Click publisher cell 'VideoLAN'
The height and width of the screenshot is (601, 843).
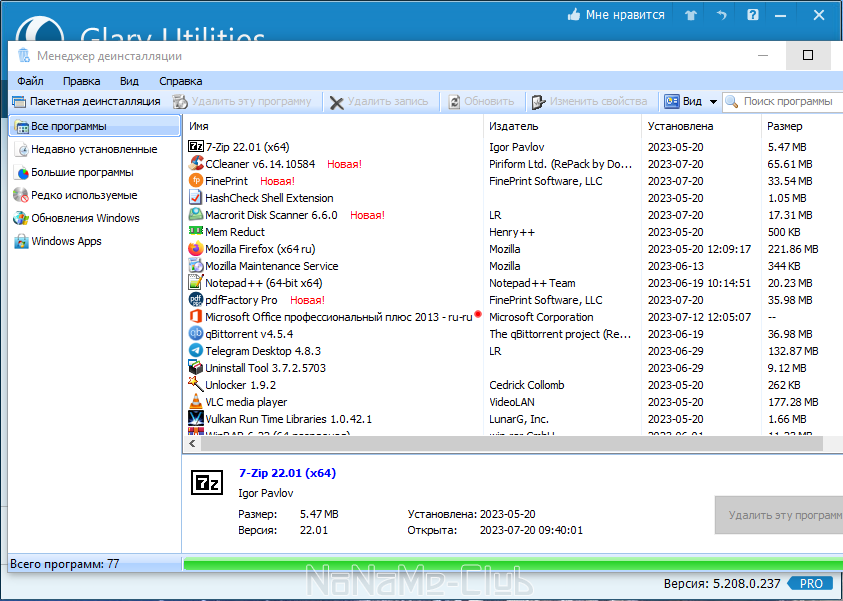[x=512, y=402]
